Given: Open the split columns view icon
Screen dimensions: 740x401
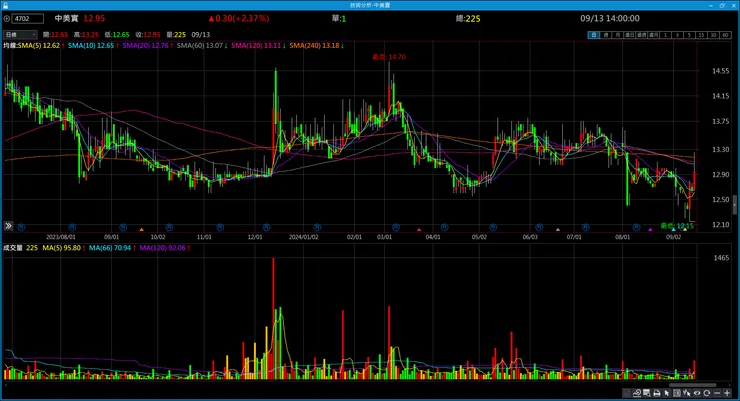Looking at the screenshot, I should (x=677, y=393).
